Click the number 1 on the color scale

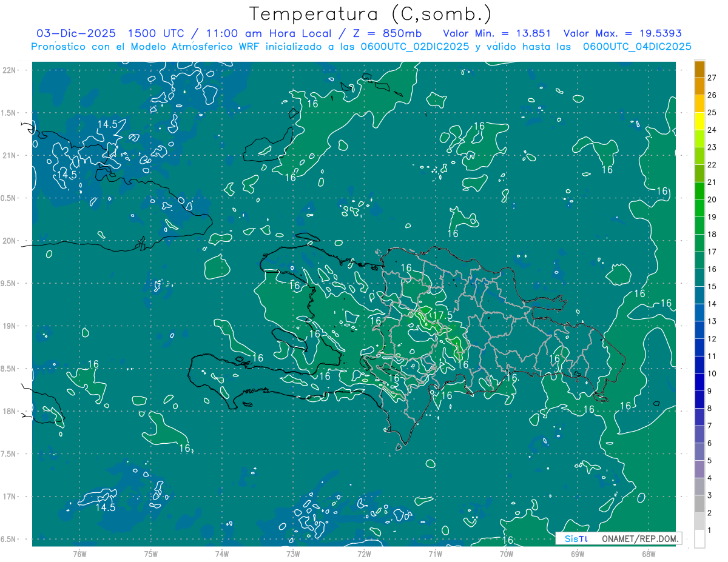tap(710, 530)
